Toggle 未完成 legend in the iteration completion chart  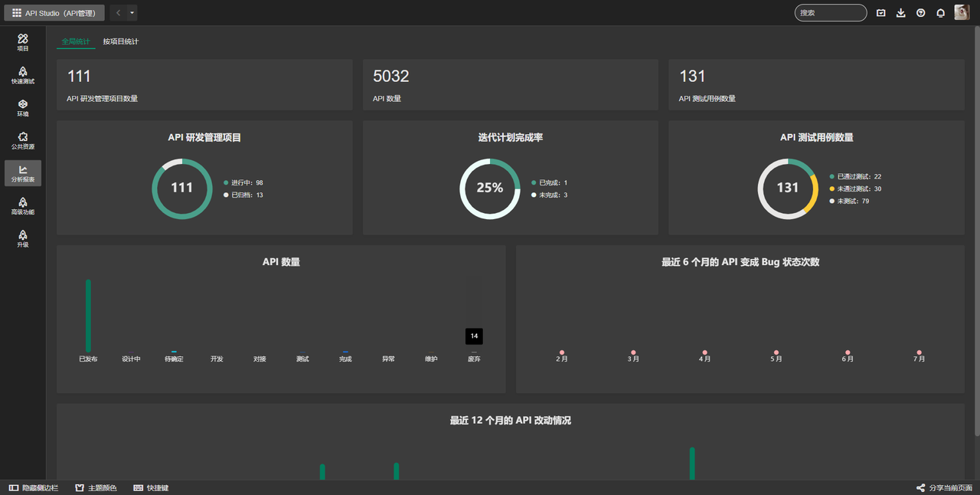[549, 195]
